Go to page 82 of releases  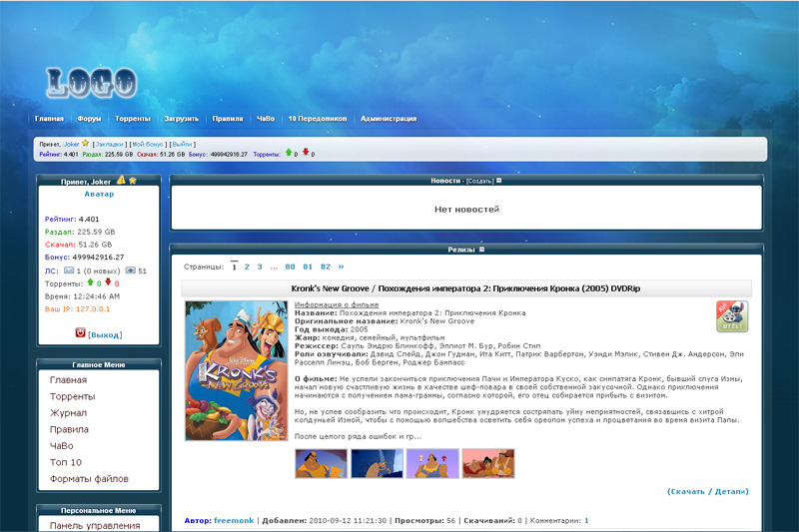[x=326, y=266]
